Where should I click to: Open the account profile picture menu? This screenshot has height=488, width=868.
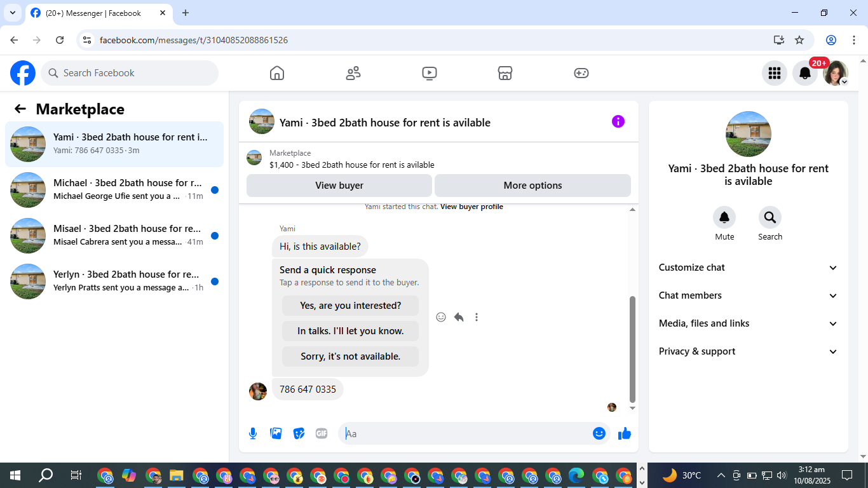(836, 73)
